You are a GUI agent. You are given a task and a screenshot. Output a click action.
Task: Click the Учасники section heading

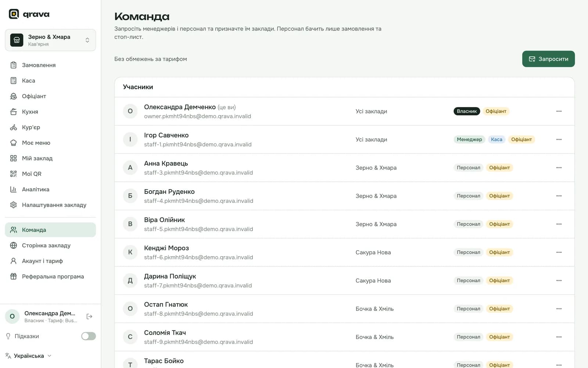click(x=138, y=87)
